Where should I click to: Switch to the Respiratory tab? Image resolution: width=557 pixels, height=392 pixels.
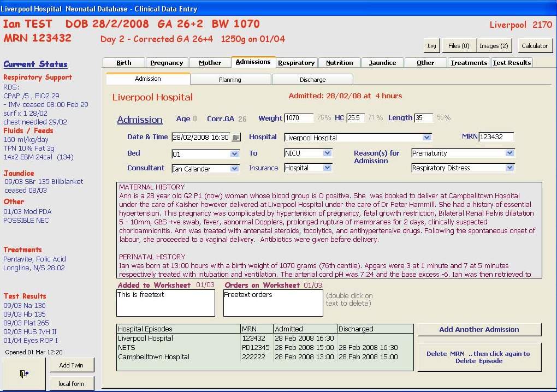(x=296, y=63)
